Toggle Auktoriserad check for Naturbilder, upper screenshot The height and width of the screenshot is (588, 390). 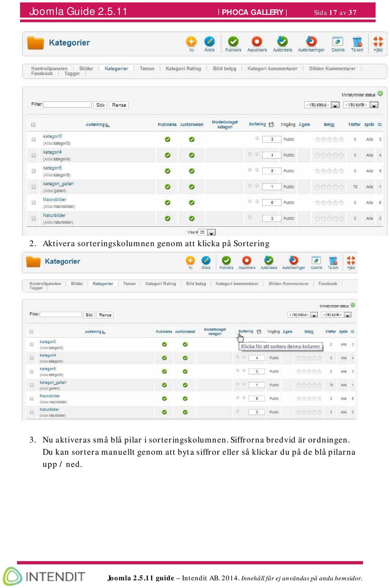[x=191, y=218]
